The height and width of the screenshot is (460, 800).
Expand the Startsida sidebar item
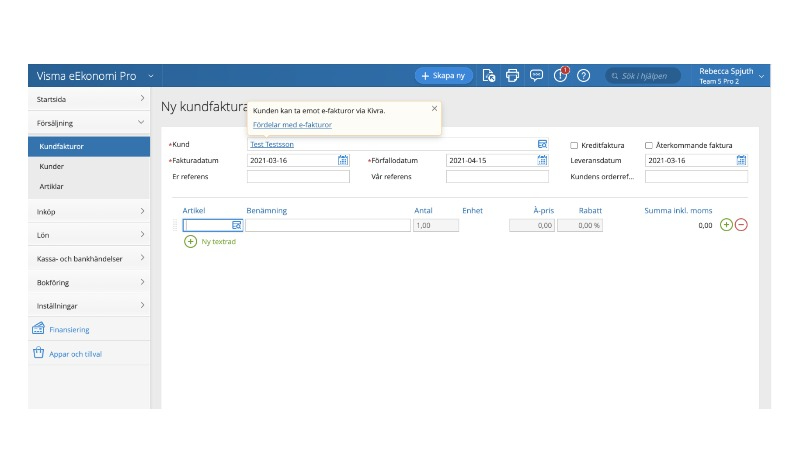(x=89, y=99)
